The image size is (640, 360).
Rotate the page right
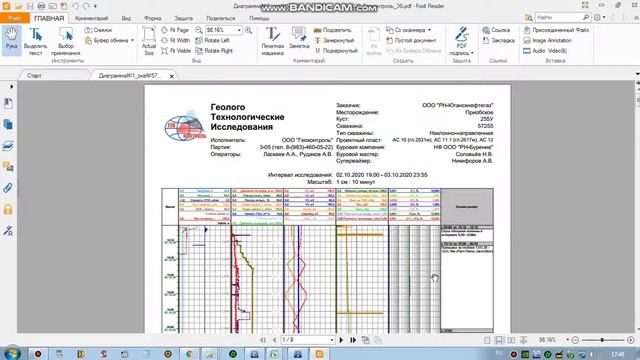point(214,51)
